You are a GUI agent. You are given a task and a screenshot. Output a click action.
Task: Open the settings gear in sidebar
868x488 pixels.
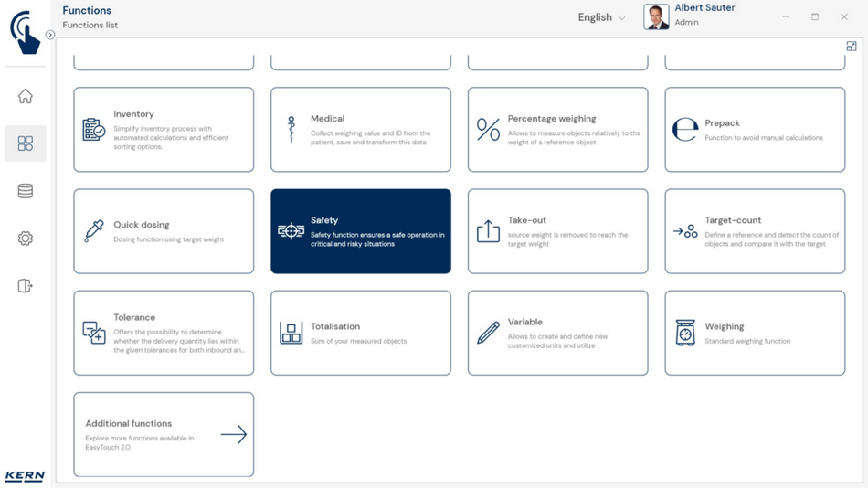tap(26, 239)
